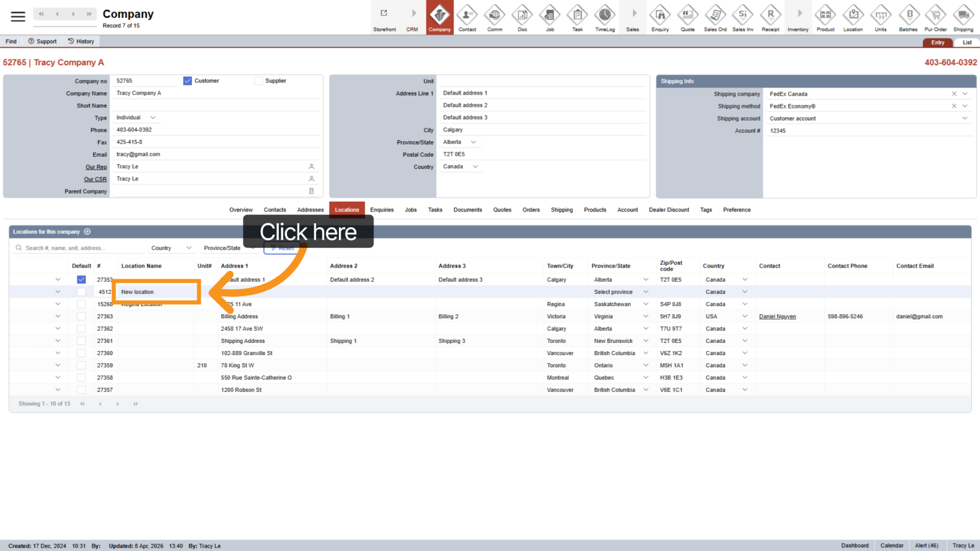This screenshot has height=551, width=980.
Task: Open Parent Company lookup icon
Action: [x=311, y=191]
